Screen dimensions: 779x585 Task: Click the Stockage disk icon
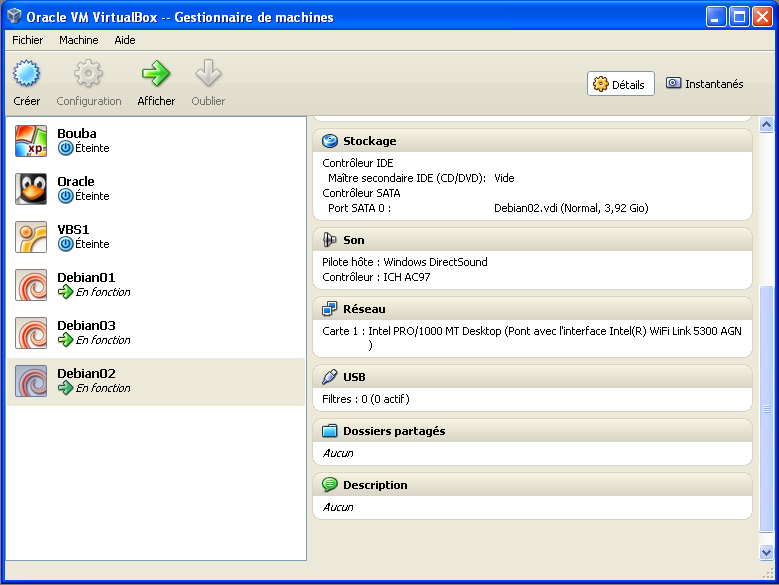coord(329,141)
